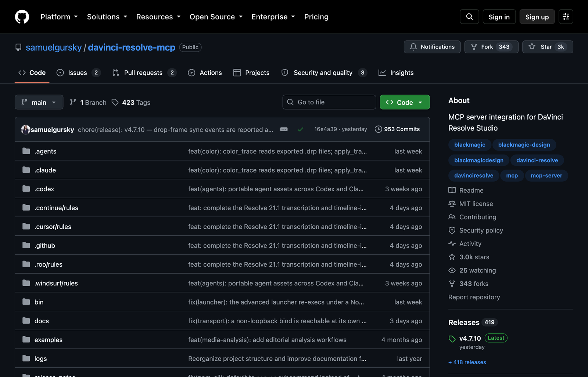Click the tag icon next to v4.7.10
The width and height of the screenshot is (588, 377).
click(452, 339)
